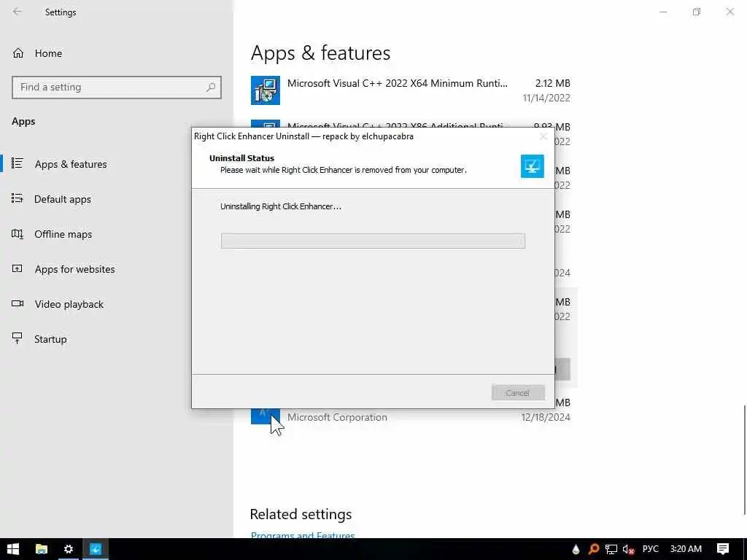The height and width of the screenshot is (560, 747).
Task: Click the uninstaller computer icon in dialog header
Action: [532, 166]
